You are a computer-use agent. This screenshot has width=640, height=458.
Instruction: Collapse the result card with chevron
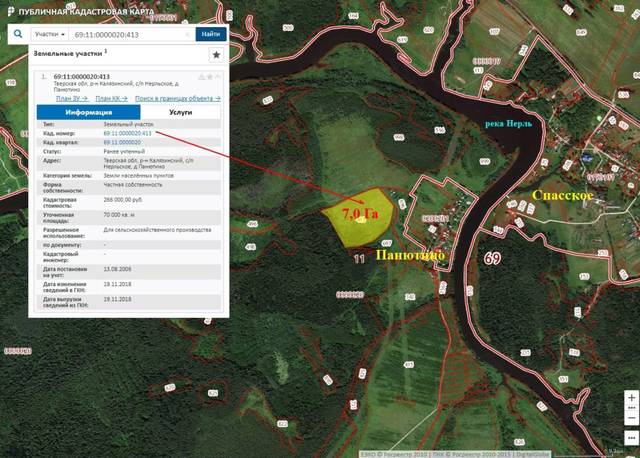pyautogui.click(x=216, y=76)
